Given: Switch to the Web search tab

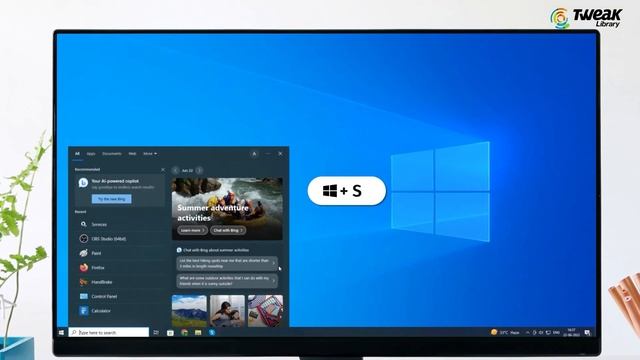Looking at the screenshot, I should coord(132,154).
